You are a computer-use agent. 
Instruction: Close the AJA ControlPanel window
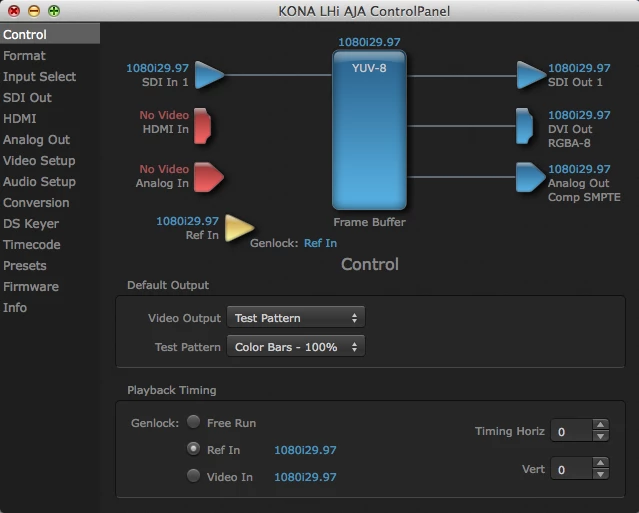(14, 11)
